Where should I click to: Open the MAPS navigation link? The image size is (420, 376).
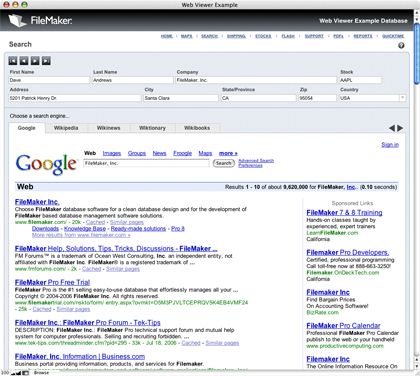pos(187,36)
